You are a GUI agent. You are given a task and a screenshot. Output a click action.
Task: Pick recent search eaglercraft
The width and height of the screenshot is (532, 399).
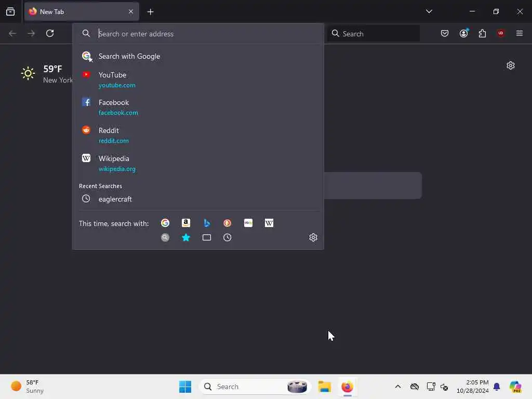198,199
